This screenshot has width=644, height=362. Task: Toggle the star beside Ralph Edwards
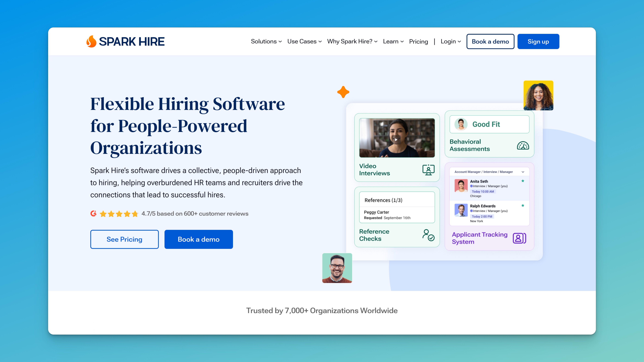(523, 206)
